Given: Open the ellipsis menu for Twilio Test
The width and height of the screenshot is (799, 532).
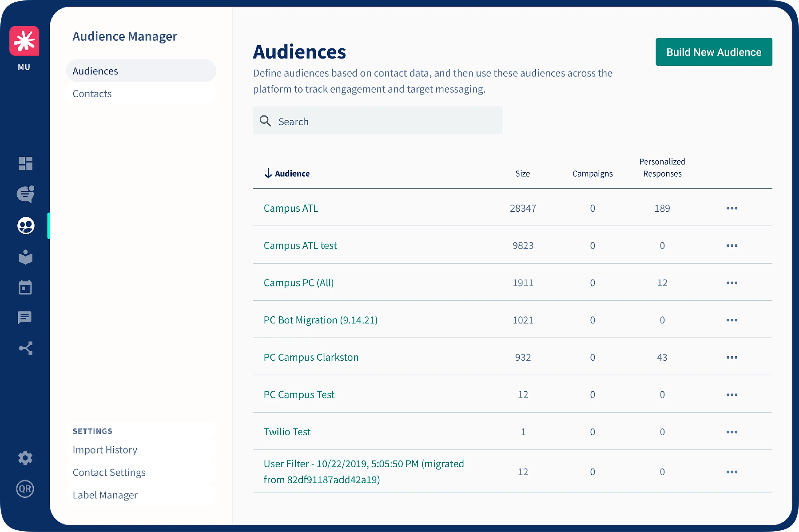Looking at the screenshot, I should [x=732, y=432].
